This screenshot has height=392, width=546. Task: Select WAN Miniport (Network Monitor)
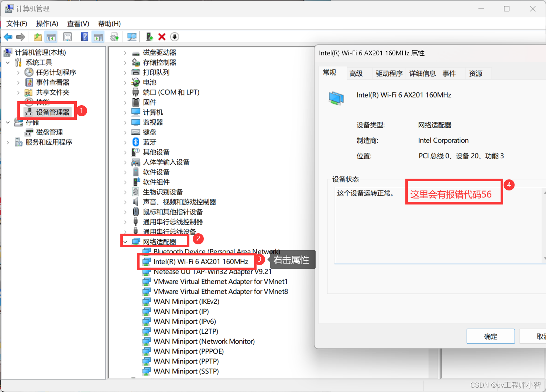pyautogui.click(x=204, y=341)
